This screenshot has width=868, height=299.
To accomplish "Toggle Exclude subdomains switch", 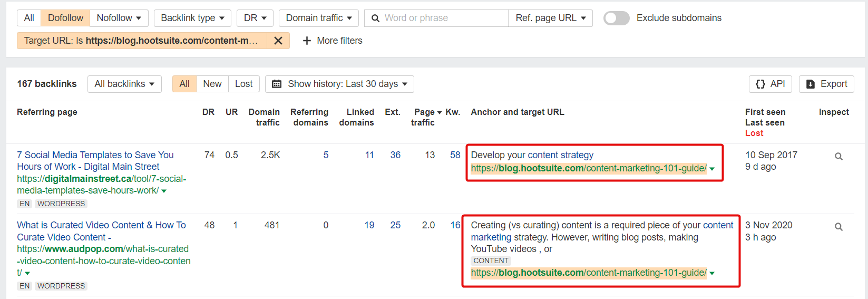I will (x=616, y=18).
